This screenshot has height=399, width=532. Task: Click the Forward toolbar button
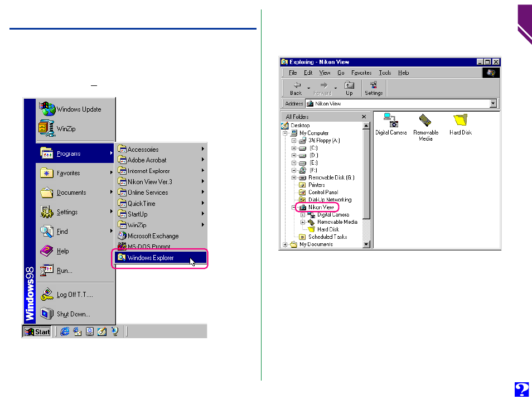point(323,88)
